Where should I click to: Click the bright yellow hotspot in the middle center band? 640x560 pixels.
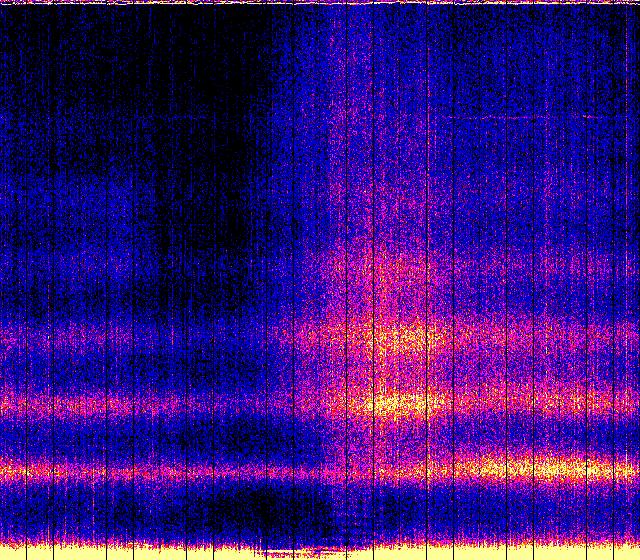(x=400, y=403)
